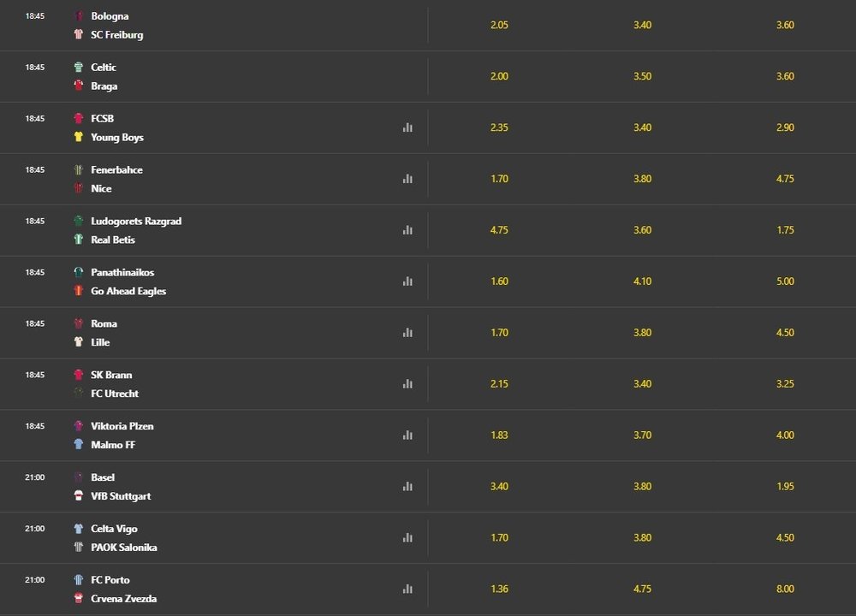Open the Basel vs VfB Stuttgart match
856x616 pixels.
(214, 487)
